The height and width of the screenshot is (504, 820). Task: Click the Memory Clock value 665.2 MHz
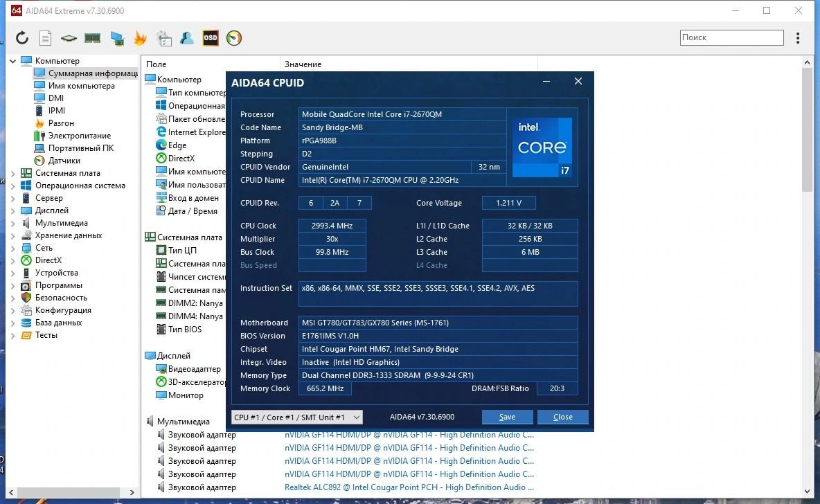click(x=326, y=388)
